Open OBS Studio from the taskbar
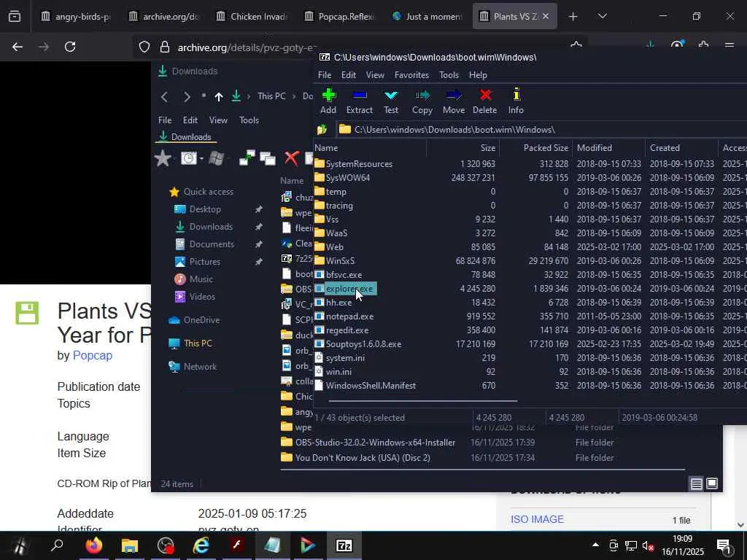 [x=166, y=545]
